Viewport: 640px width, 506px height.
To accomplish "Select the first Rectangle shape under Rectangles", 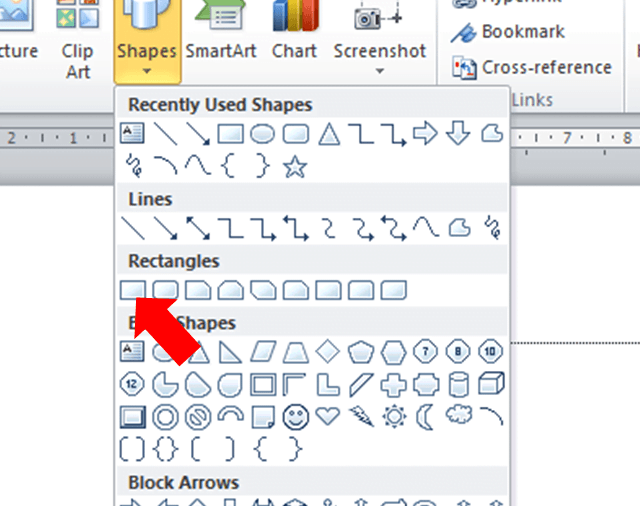I will pos(132,291).
